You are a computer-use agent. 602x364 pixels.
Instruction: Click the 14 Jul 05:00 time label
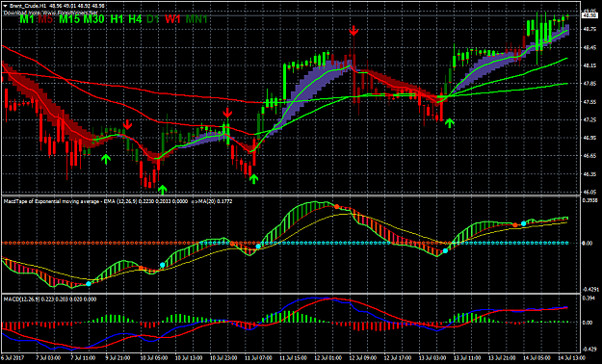click(537, 358)
